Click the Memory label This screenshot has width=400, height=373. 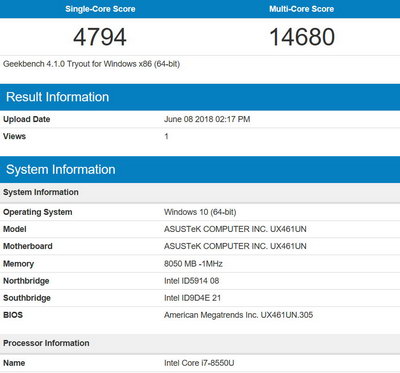pos(18,264)
